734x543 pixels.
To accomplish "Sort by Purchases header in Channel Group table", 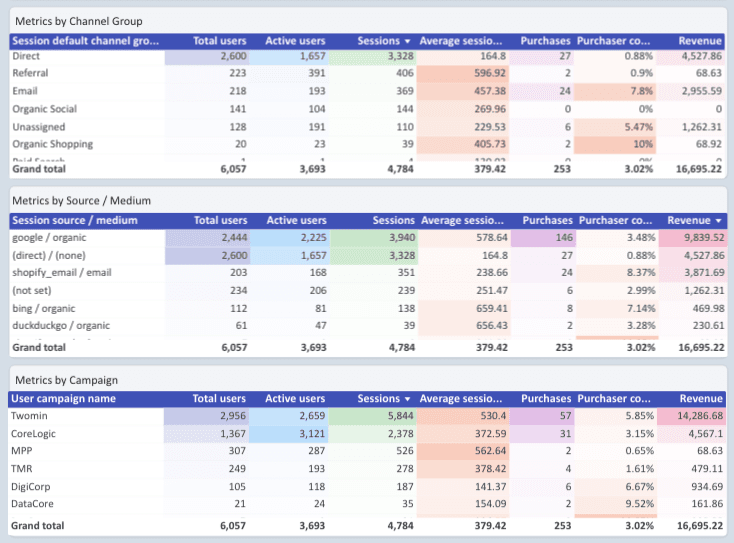I will click(545, 41).
